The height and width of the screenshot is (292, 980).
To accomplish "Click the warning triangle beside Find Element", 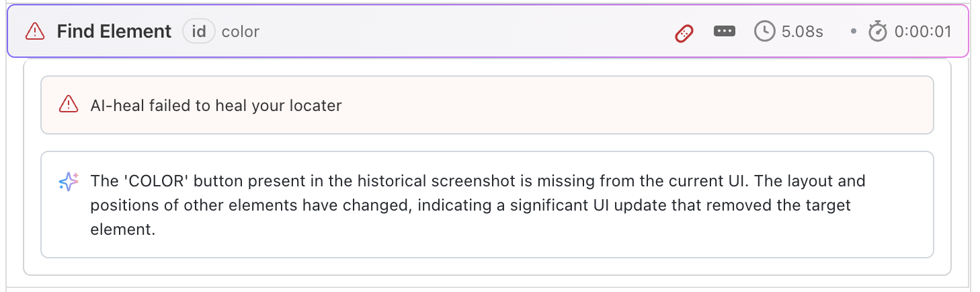I will click(34, 32).
